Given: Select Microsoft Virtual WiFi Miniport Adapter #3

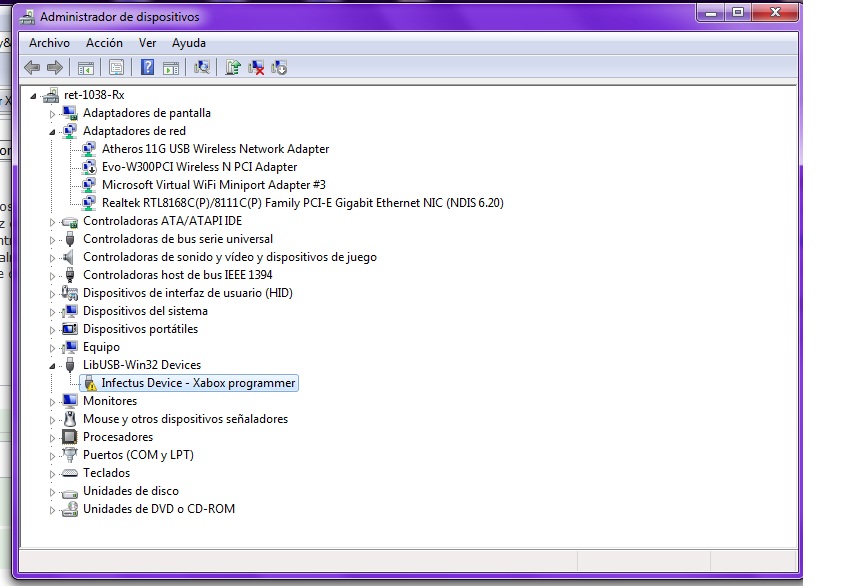Looking at the screenshot, I should pyautogui.click(x=214, y=185).
